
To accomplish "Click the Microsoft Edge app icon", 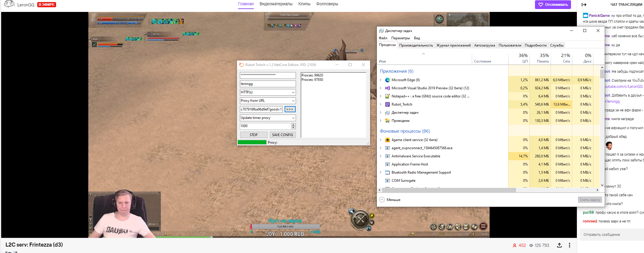I will [387, 80].
